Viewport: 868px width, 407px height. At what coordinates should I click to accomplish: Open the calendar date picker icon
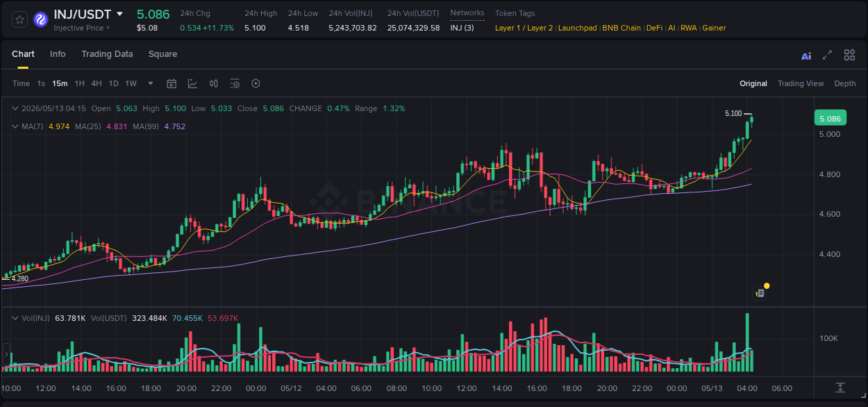[172, 83]
